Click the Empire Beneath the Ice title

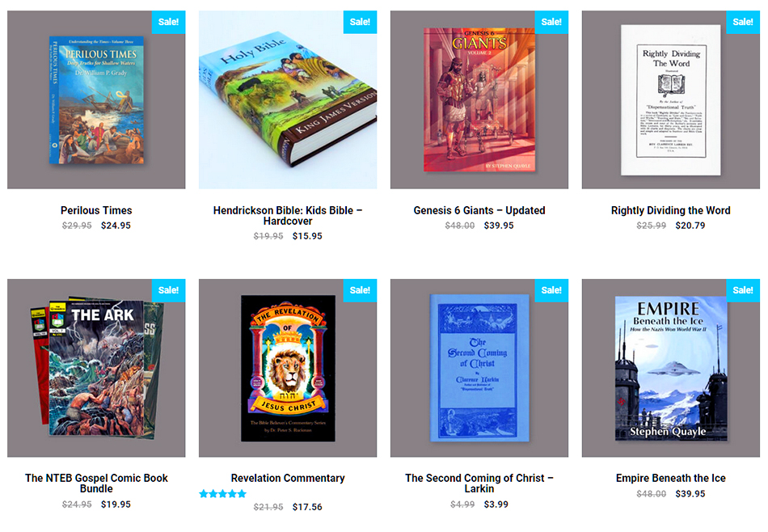tap(670, 478)
